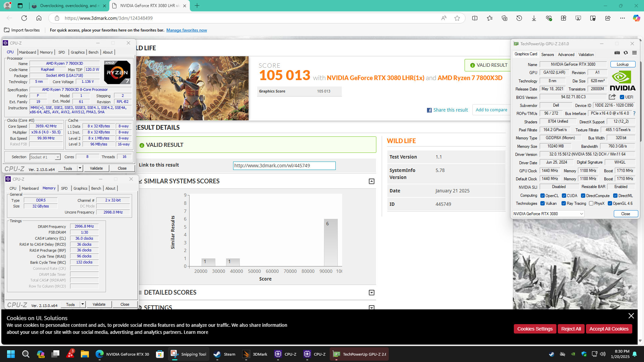Open Edge settings and more menu

click(x=623, y=18)
